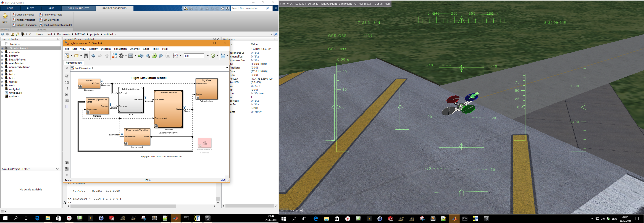Open the Simulink Analysis menu
The width and height of the screenshot is (644, 223).
[x=135, y=49]
